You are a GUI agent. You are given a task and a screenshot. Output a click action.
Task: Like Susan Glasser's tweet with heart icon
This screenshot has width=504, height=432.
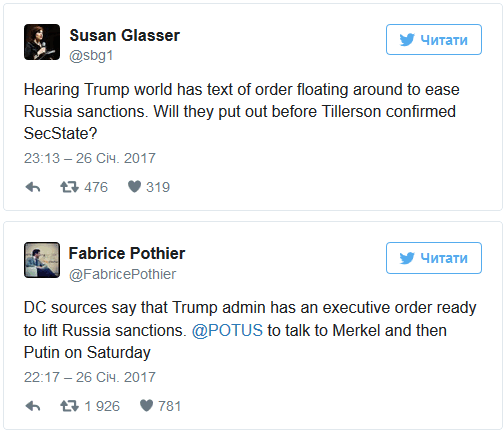pos(134,187)
